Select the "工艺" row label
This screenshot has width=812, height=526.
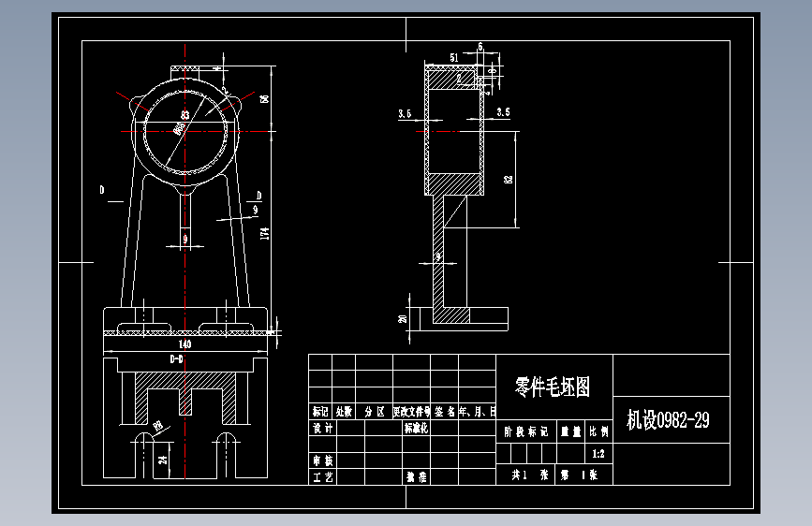[322, 476]
